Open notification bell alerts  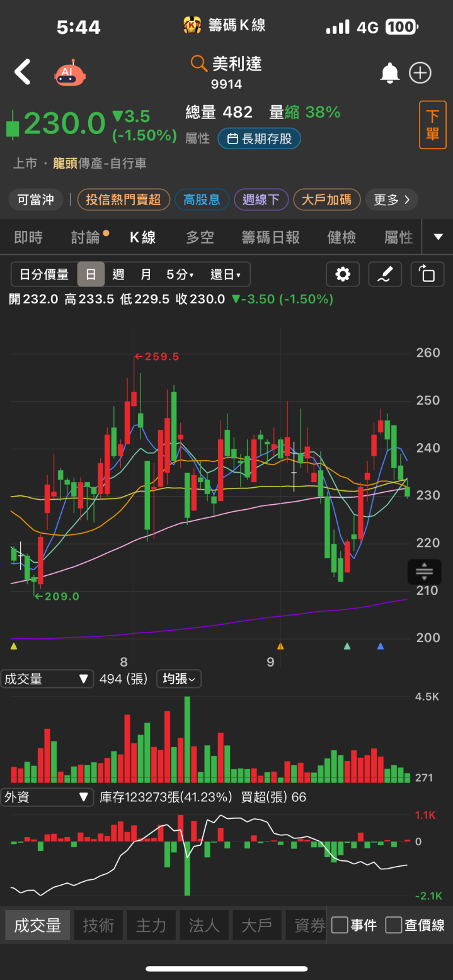tap(390, 73)
